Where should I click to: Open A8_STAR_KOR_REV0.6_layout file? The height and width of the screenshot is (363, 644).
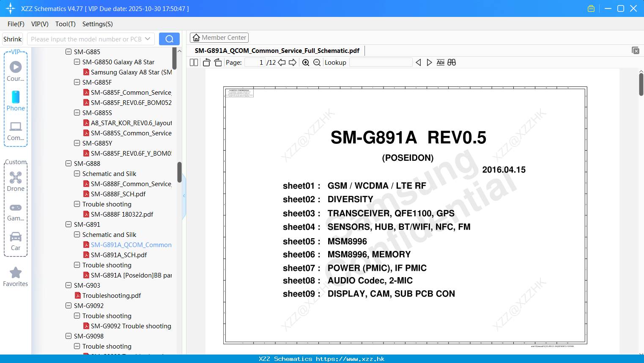tap(131, 123)
